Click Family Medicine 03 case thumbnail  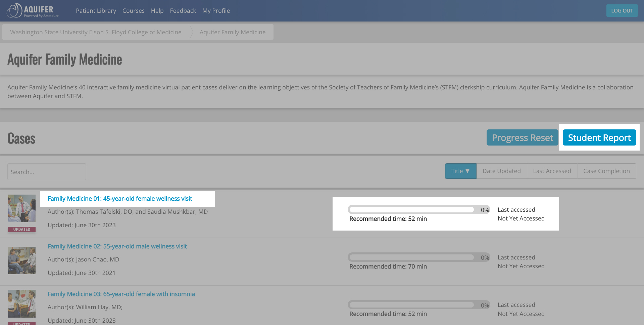22,304
